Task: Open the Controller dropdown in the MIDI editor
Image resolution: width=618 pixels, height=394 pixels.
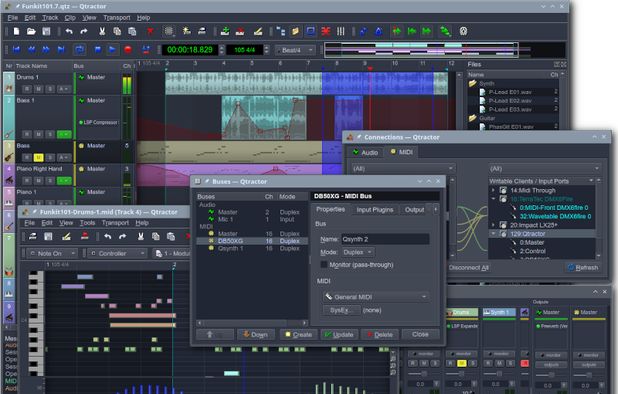Action: click(x=117, y=253)
